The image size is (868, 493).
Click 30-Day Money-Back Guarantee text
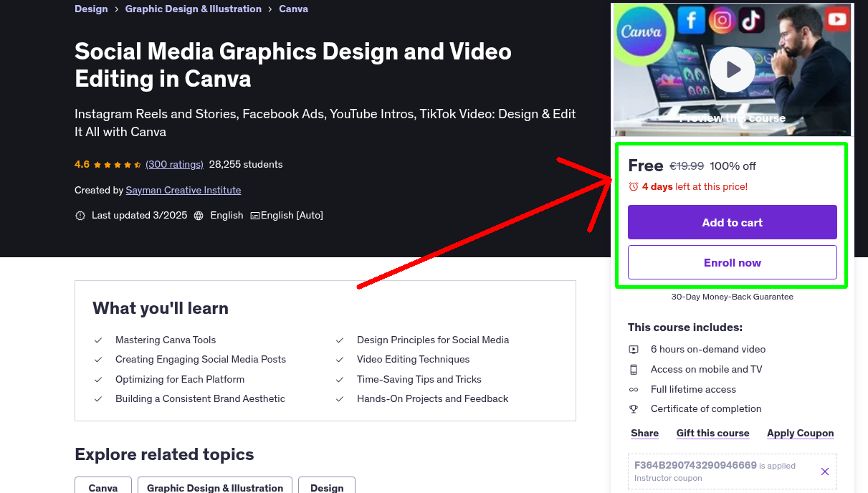733,296
